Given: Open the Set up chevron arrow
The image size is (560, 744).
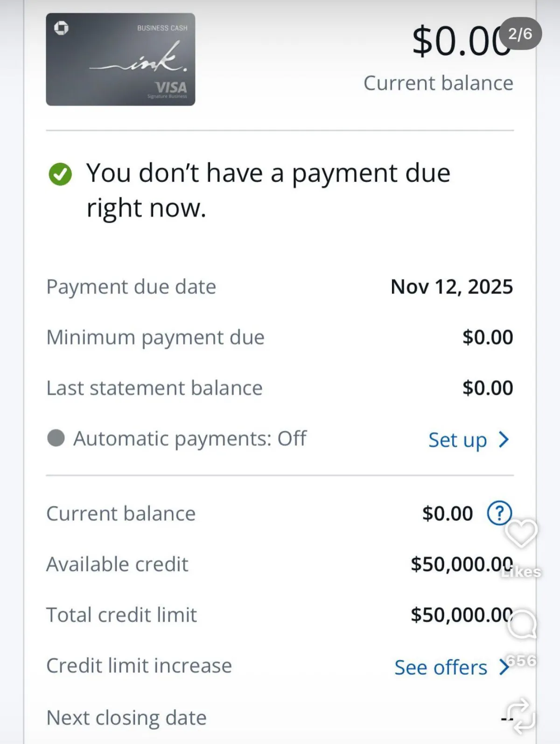Looking at the screenshot, I should [x=504, y=439].
